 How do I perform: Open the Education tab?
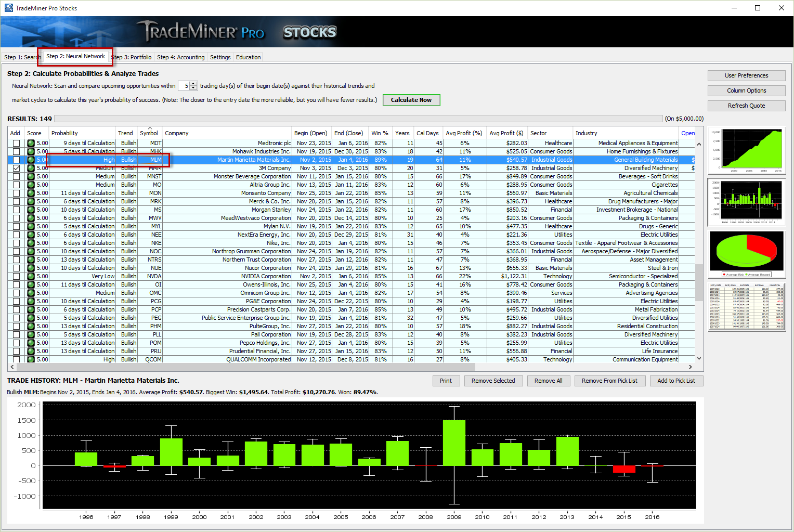249,57
